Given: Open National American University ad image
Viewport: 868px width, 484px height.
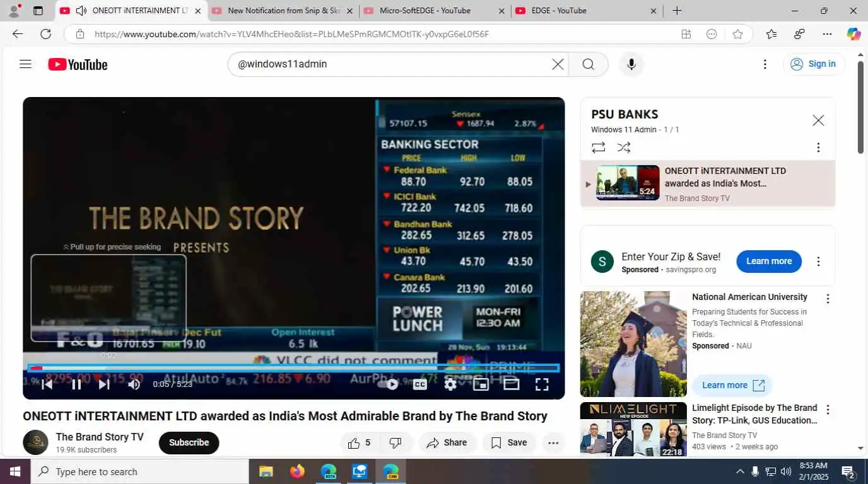Looking at the screenshot, I should click(x=633, y=343).
